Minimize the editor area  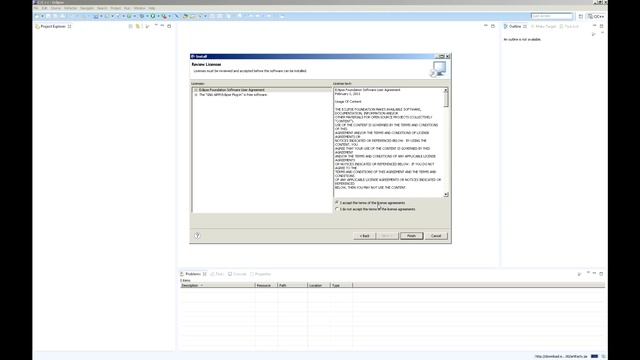click(486, 26)
